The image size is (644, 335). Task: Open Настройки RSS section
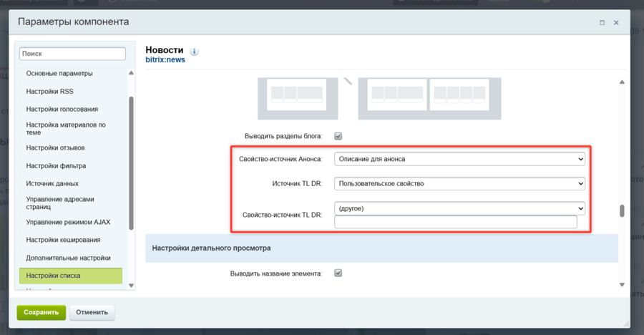click(49, 91)
